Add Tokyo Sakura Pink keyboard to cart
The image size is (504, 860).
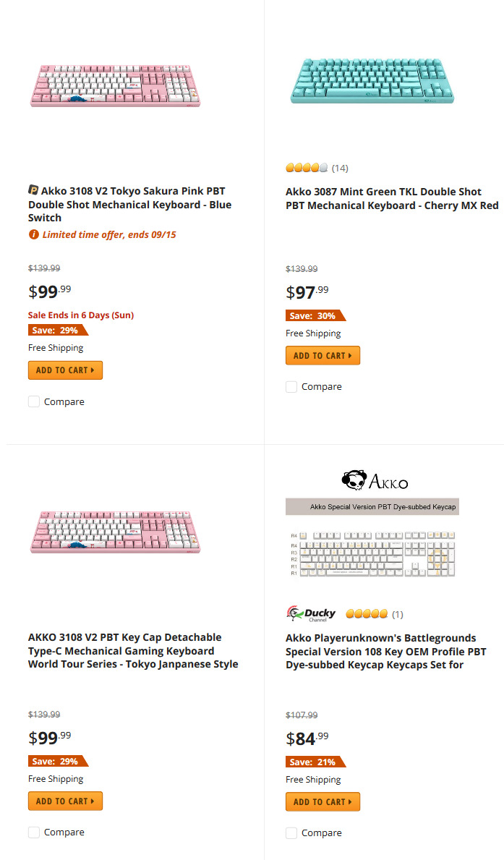coord(65,370)
